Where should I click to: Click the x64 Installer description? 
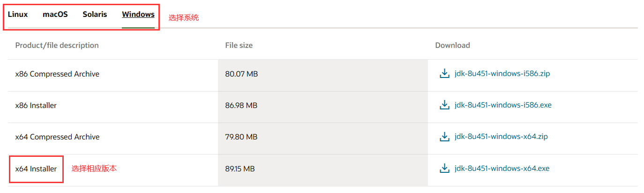tap(36, 169)
